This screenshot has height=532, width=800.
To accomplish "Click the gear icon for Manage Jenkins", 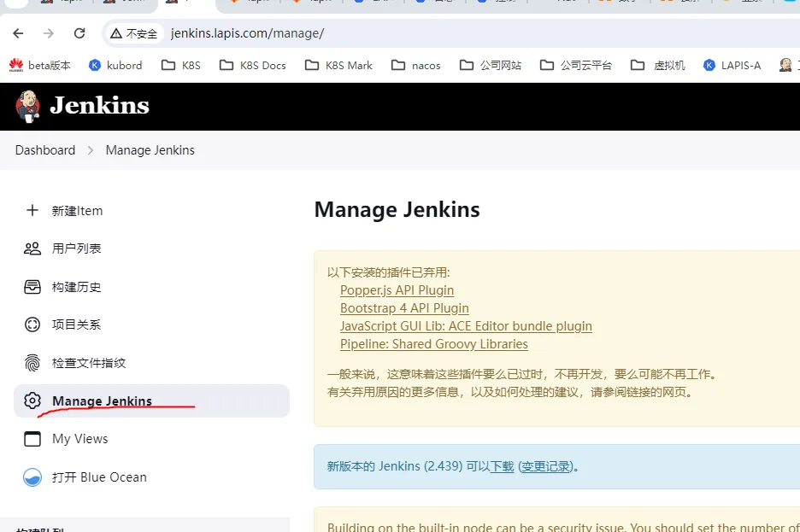I will pos(32,400).
